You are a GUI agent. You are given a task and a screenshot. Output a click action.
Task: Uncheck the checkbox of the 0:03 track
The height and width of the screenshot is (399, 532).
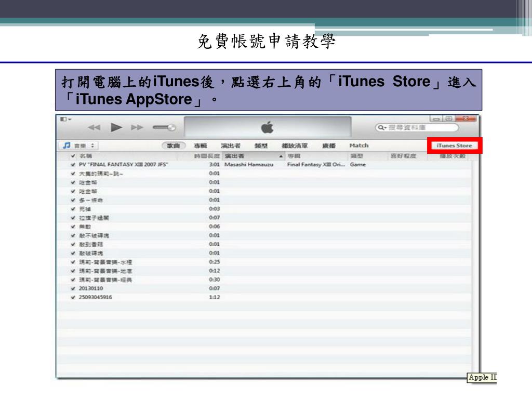73,209
